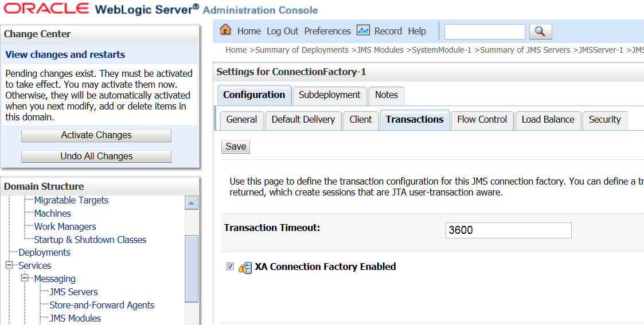
Task: Open Store-and-Forward Agents tree item
Action: coord(102,305)
